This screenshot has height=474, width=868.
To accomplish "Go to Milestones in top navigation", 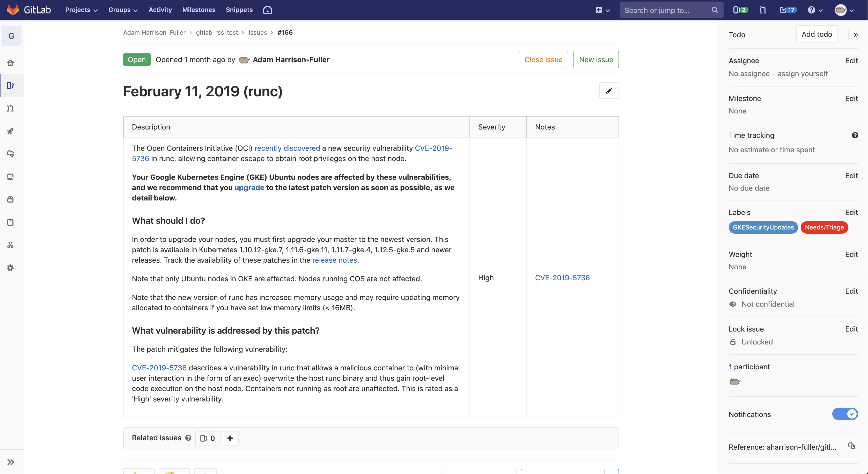I will pyautogui.click(x=198, y=10).
